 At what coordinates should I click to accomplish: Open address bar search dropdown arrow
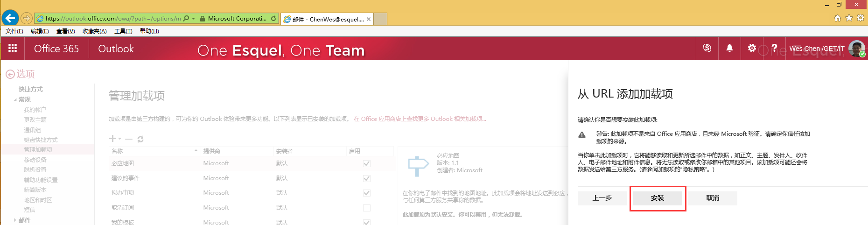click(x=193, y=19)
